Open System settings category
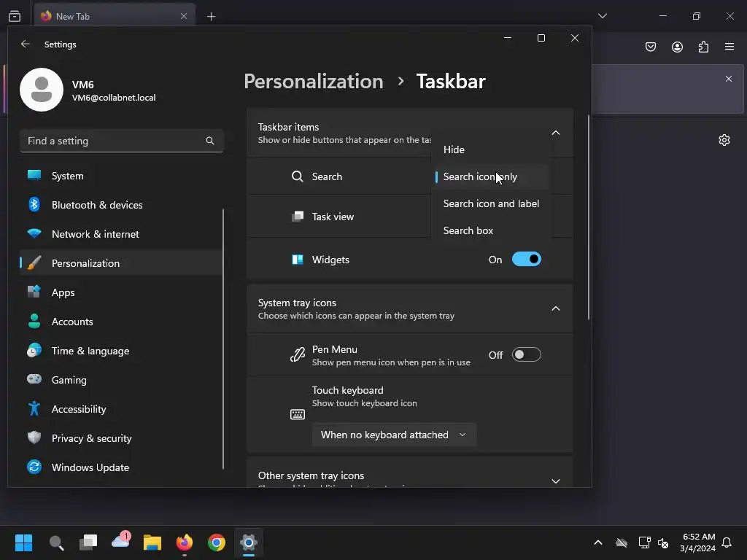This screenshot has height=560, width=747. [x=121, y=176]
